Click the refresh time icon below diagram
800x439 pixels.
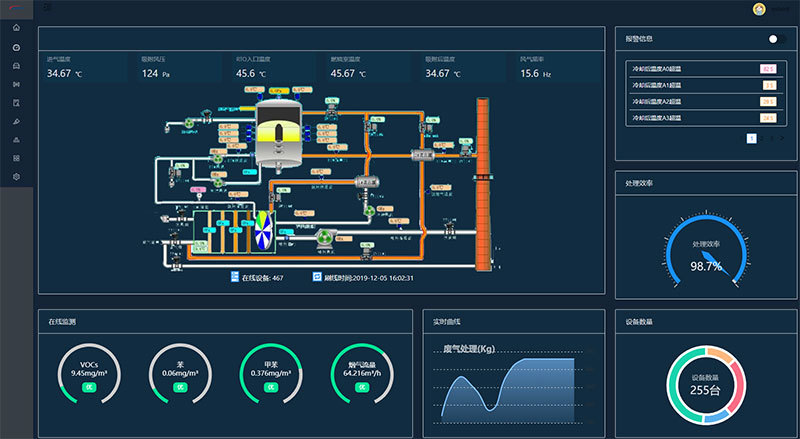click(317, 277)
